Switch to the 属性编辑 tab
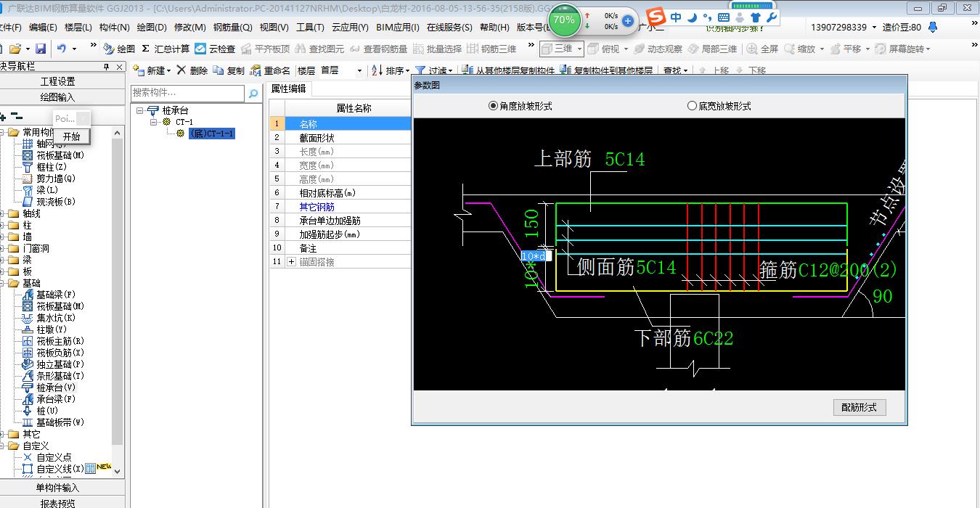Screen dimensions: 980x508 point(288,89)
